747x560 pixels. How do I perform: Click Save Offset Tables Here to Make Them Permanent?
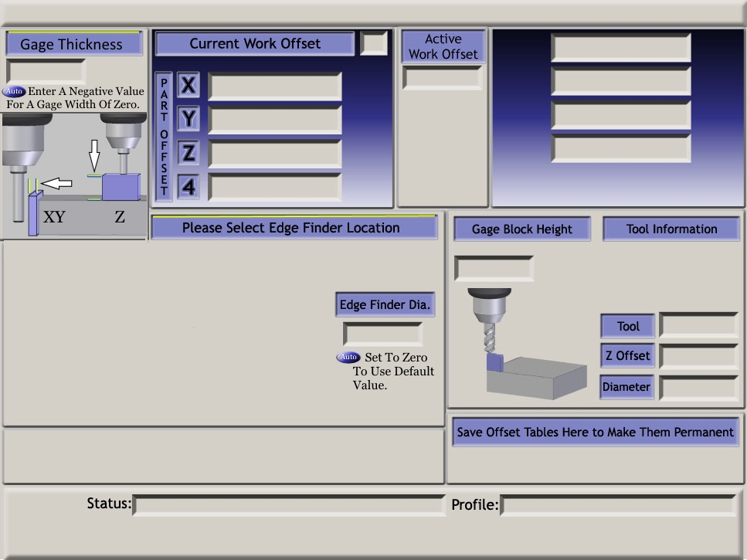click(596, 432)
